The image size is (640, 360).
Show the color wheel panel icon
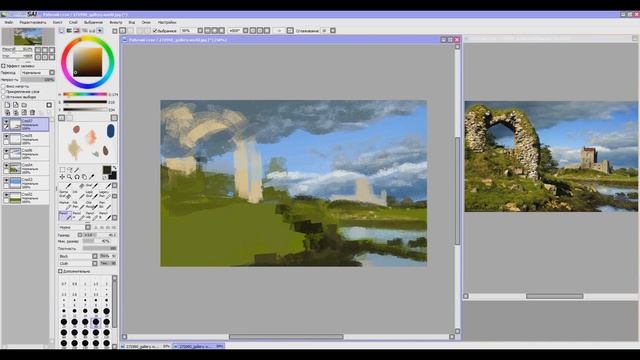point(62,31)
